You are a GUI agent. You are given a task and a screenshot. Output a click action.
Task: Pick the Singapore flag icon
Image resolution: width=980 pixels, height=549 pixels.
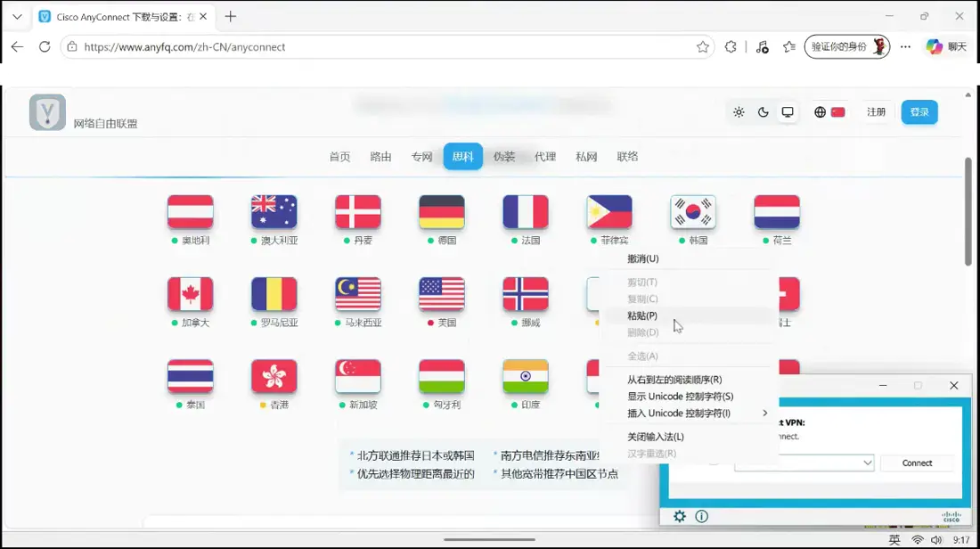358,376
